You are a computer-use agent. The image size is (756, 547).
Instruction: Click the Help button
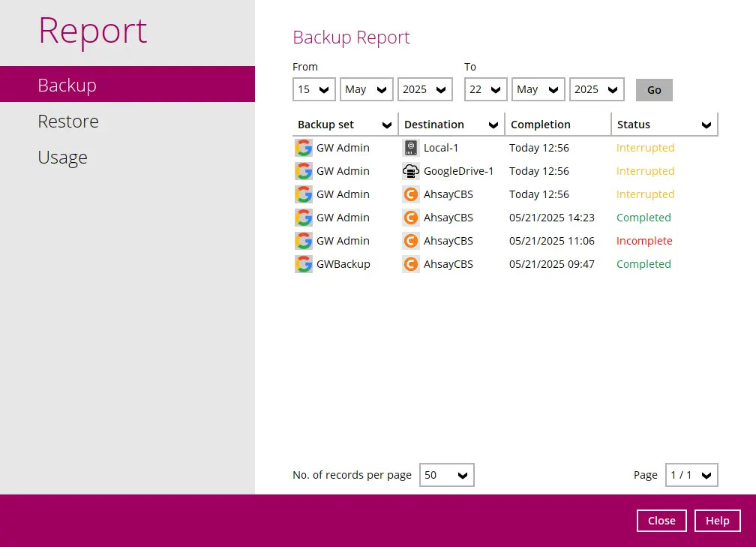pyautogui.click(x=717, y=520)
